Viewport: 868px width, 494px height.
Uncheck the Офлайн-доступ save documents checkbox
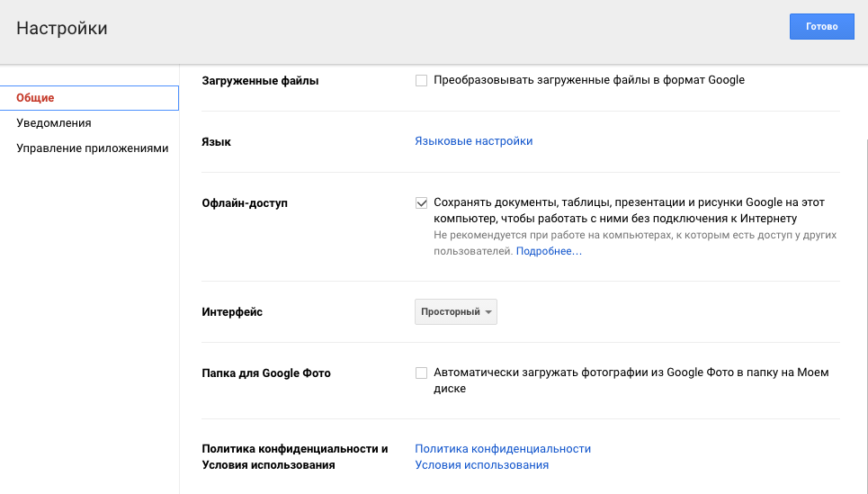point(421,202)
